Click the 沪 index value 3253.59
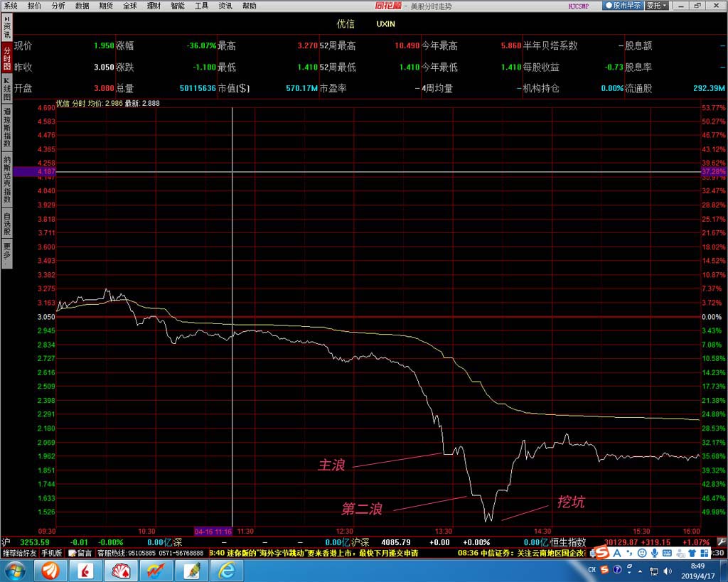Viewport: 728px width, 582px height. point(34,542)
